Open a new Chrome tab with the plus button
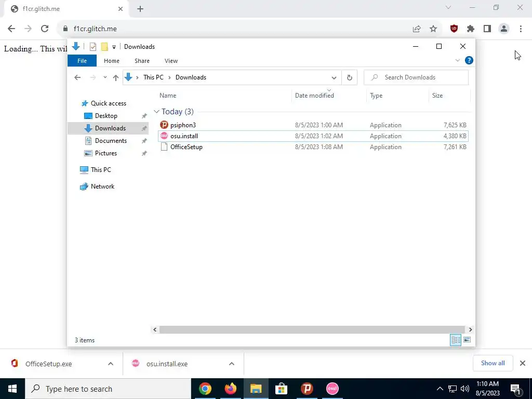The height and width of the screenshot is (399, 532). click(140, 9)
